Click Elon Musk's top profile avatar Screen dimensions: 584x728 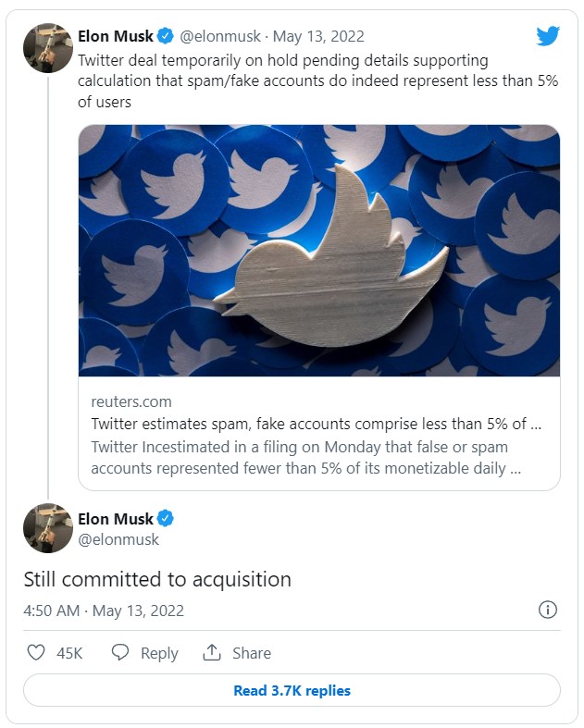pos(48,48)
